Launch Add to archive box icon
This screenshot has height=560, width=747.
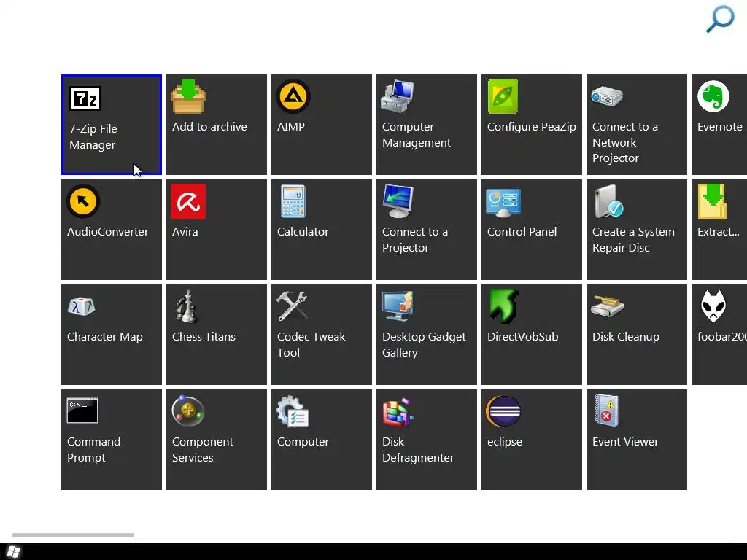[x=188, y=96]
